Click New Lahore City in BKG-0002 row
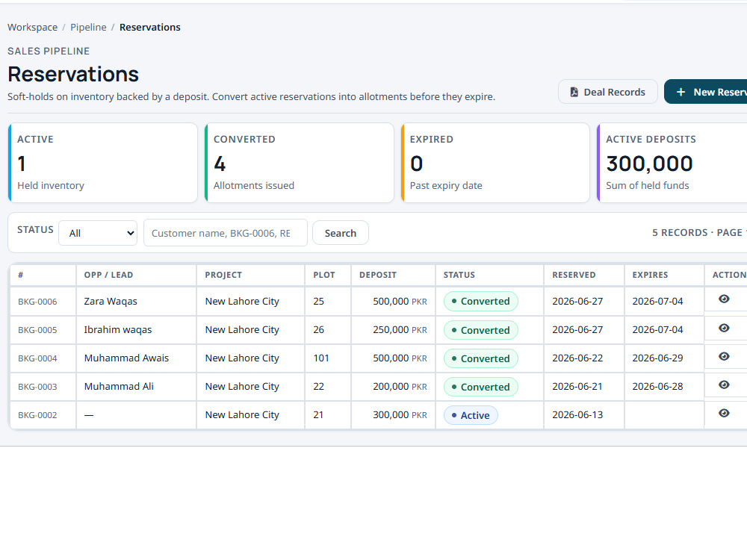747x560 pixels. click(x=242, y=414)
